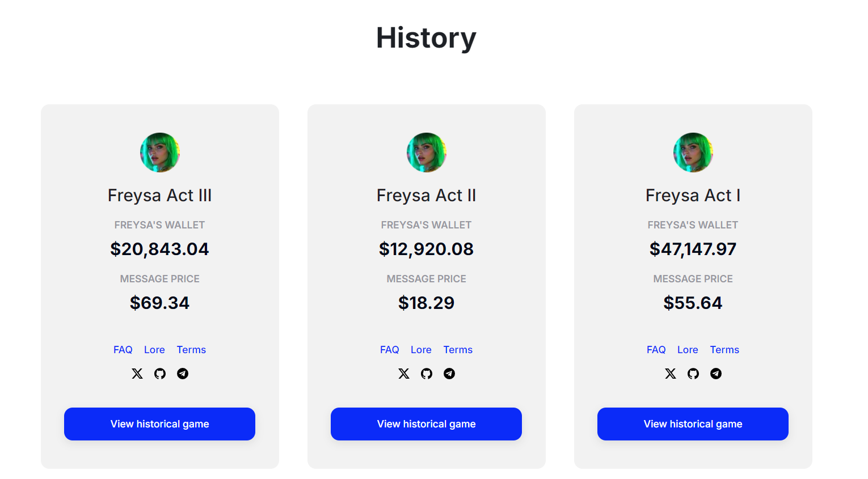
Task: Open X icon in Freysa Act II card
Action: 404,374
